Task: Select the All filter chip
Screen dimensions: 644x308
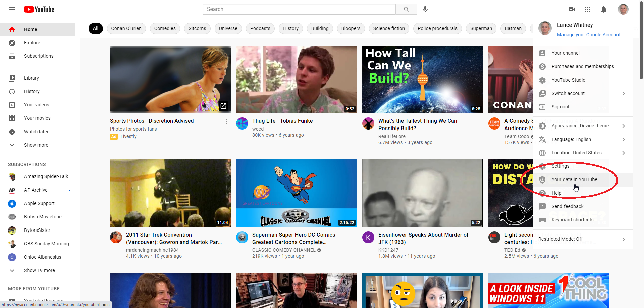Action: click(96, 28)
